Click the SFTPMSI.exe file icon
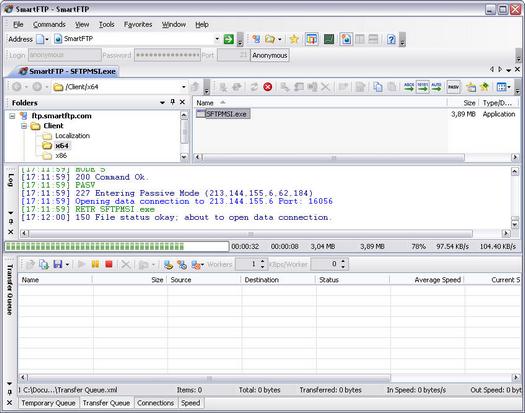Image resolution: width=525 pixels, height=413 pixels. [201, 114]
